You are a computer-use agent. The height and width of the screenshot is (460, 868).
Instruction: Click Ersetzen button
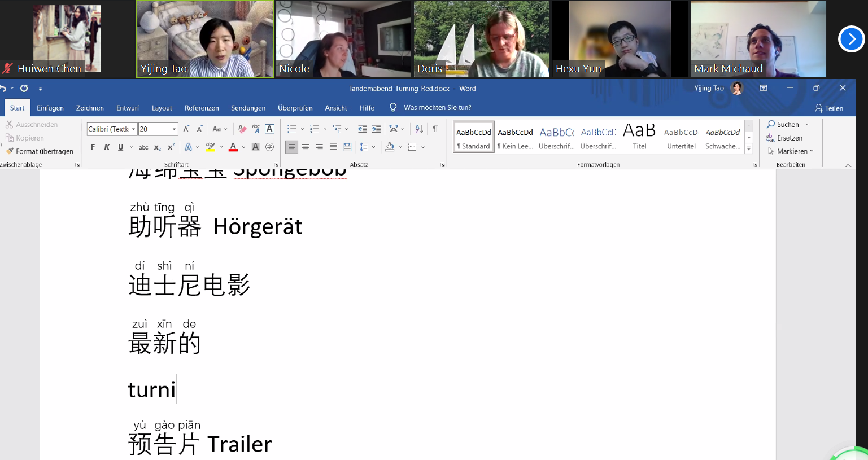pos(784,138)
